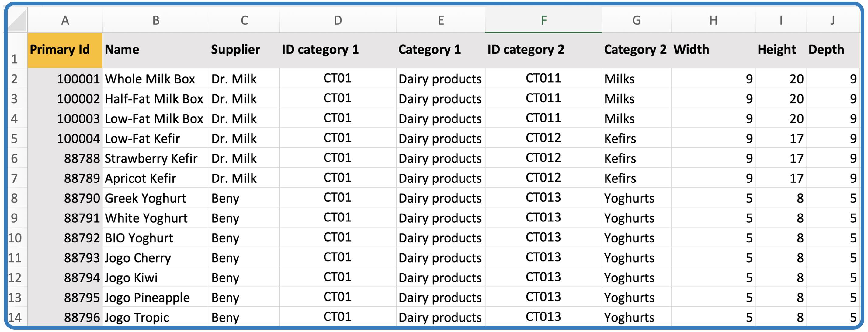
Task: Click the 'Supplier' header cell
Action: tap(244, 50)
